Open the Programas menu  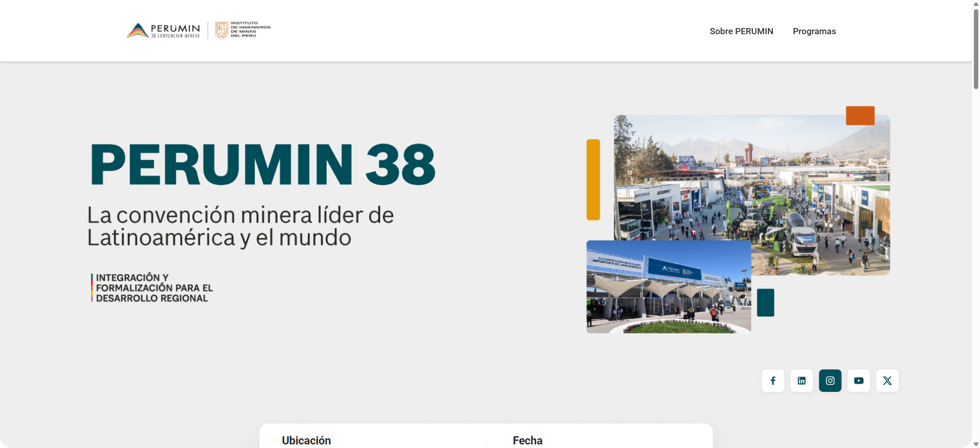pyautogui.click(x=814, y=31)
